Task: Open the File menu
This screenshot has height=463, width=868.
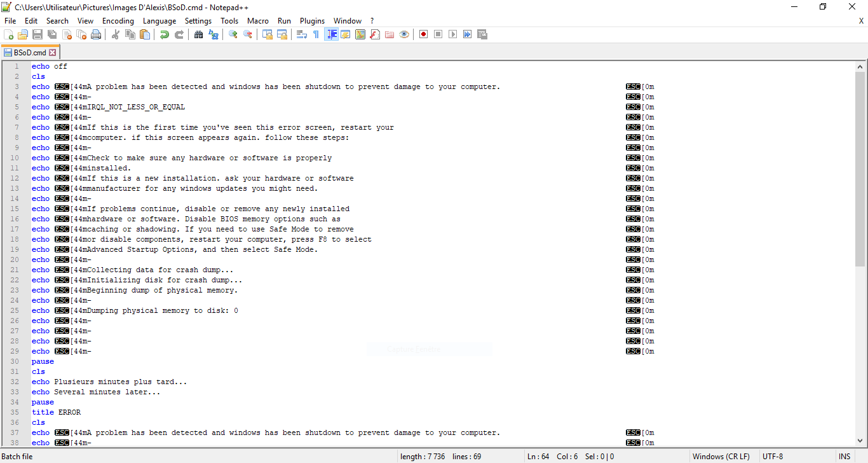Action: (x=10, y=21)
